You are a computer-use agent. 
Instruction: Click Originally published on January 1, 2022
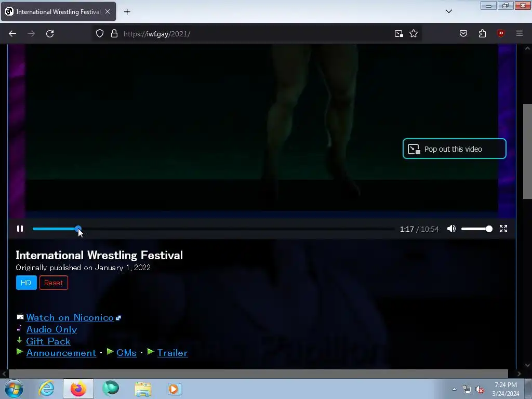(83, 268)
